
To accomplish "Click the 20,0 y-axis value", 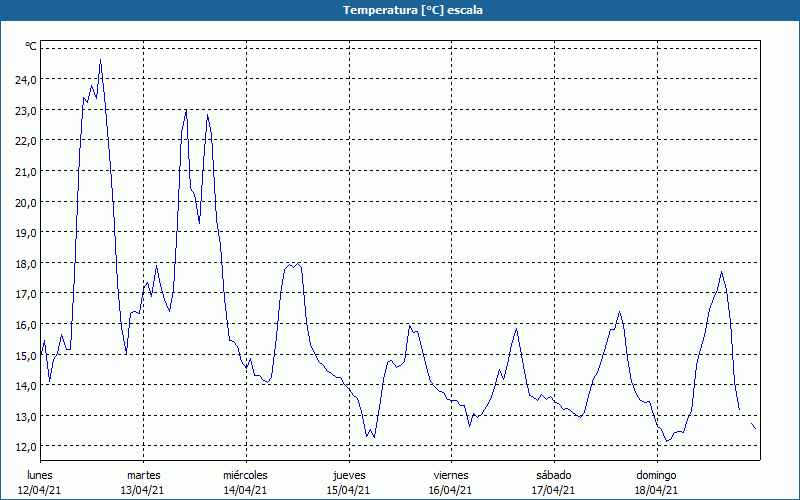I will pos(27,202).
